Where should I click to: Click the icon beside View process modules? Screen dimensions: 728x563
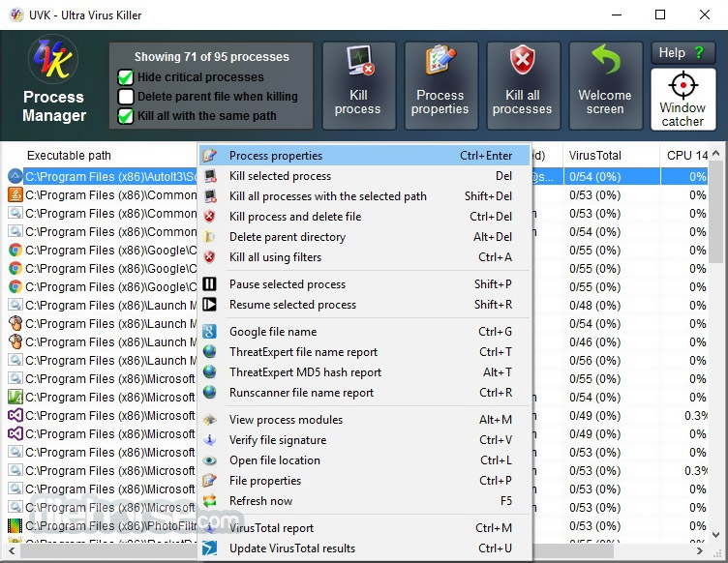click(210, 420)
